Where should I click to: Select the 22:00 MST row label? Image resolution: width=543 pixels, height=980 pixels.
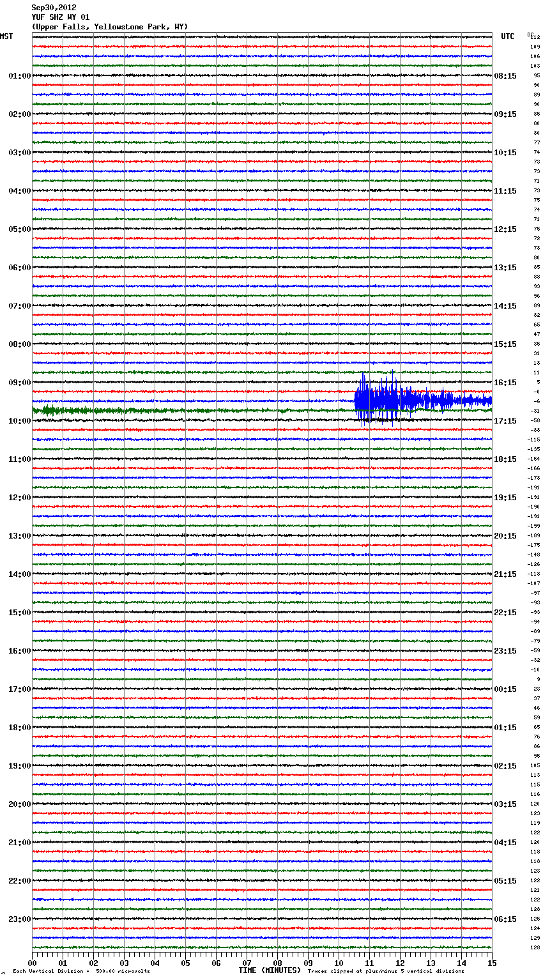(x=20, y=881)
